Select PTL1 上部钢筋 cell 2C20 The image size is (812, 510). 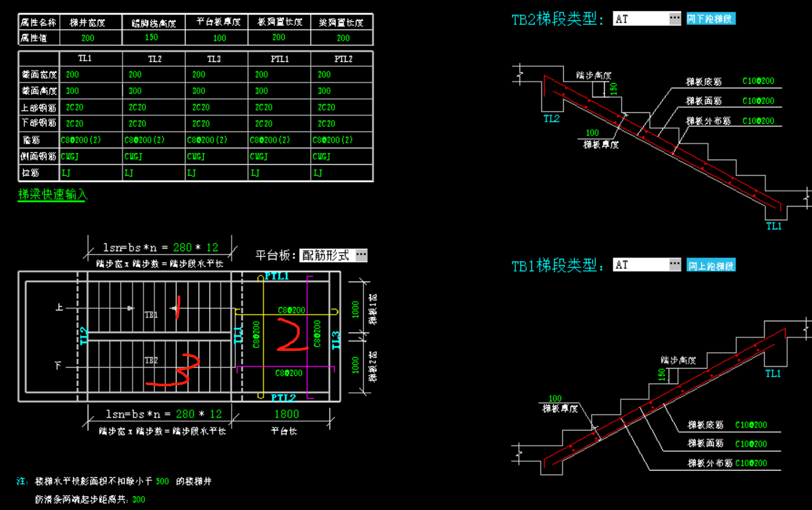tap(263, 107)
